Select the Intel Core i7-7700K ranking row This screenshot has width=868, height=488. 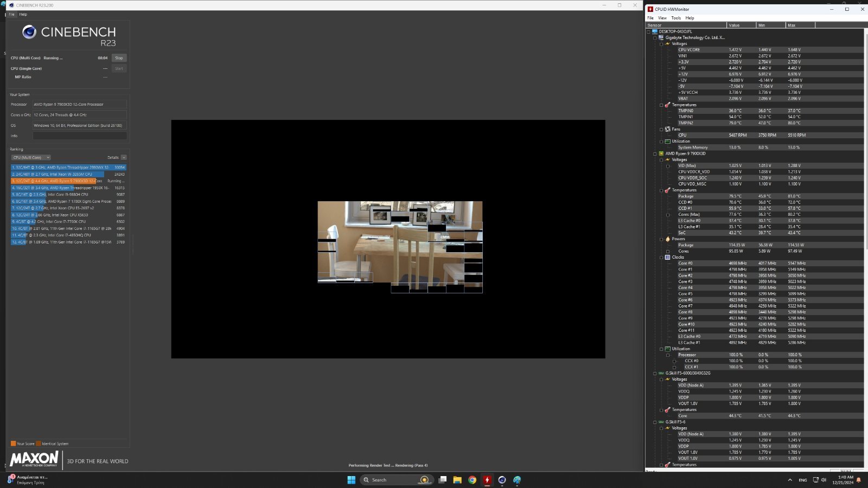point(68,221)
